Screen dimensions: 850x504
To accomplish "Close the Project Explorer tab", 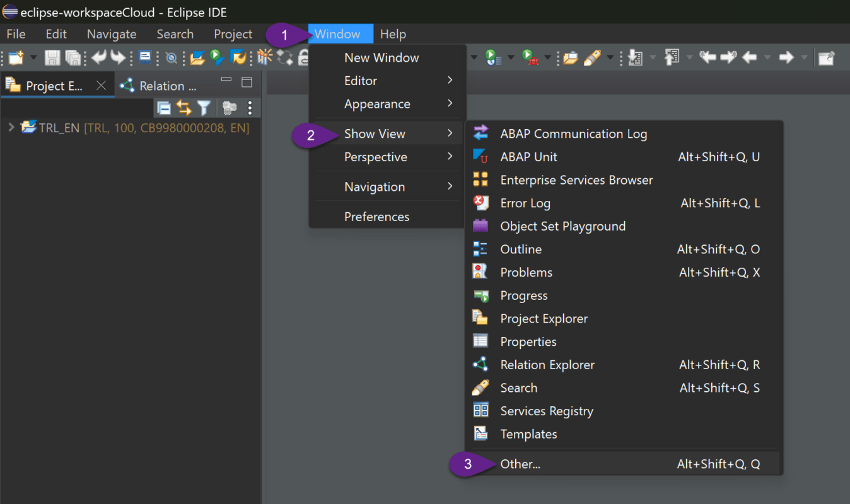I will coord(101,86).
